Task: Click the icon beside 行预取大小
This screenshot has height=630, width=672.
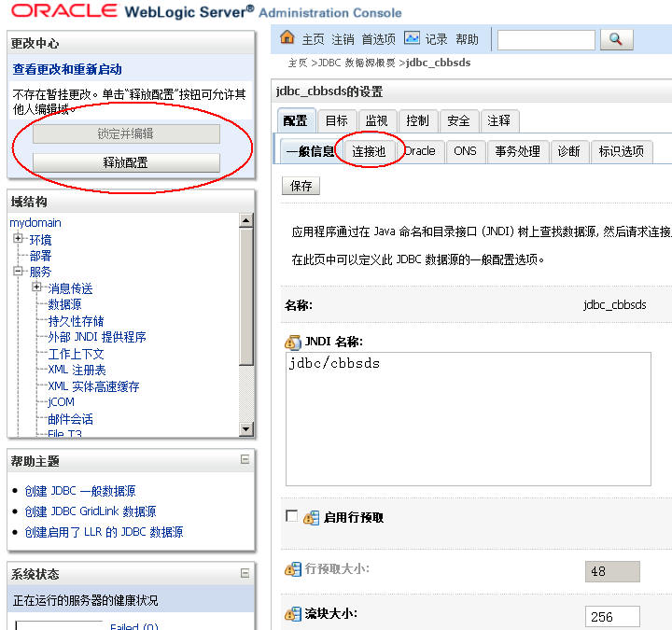Action: pos(293,569)
